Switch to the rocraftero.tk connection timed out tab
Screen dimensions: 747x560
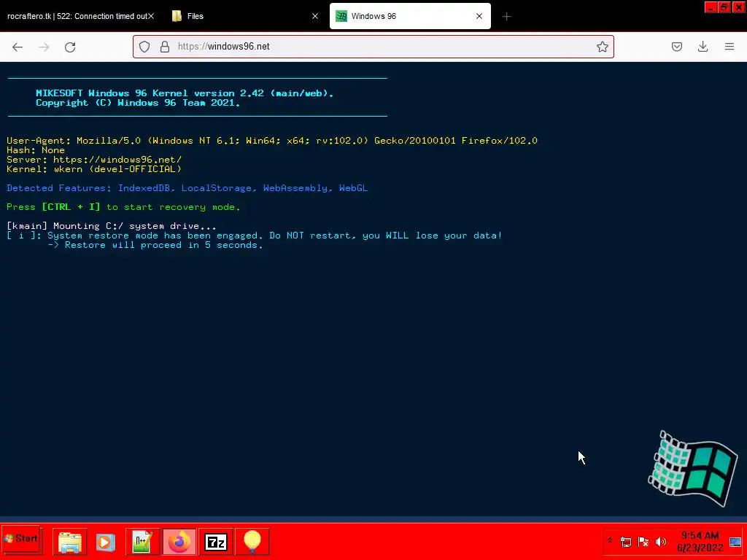pos(77,16)
